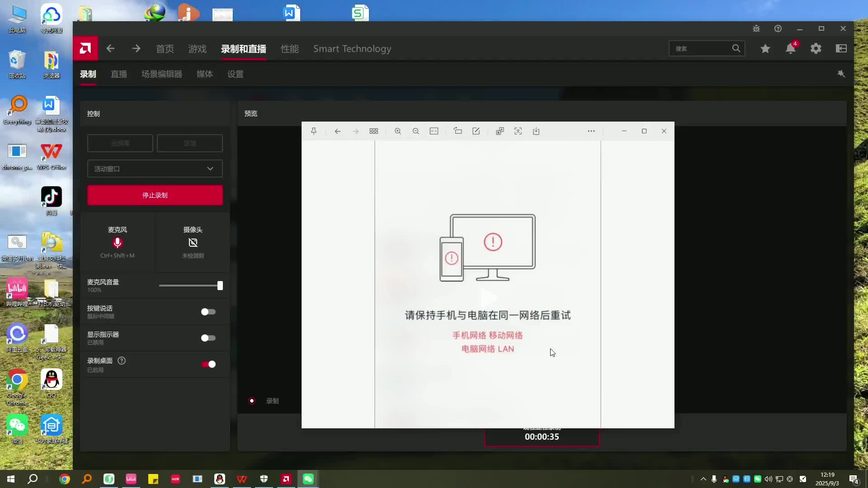Disable the 录制桌面 desktop recording toggle
This screenshot has height=488, width=868.
pyautogui.click(x=208, y=364)
